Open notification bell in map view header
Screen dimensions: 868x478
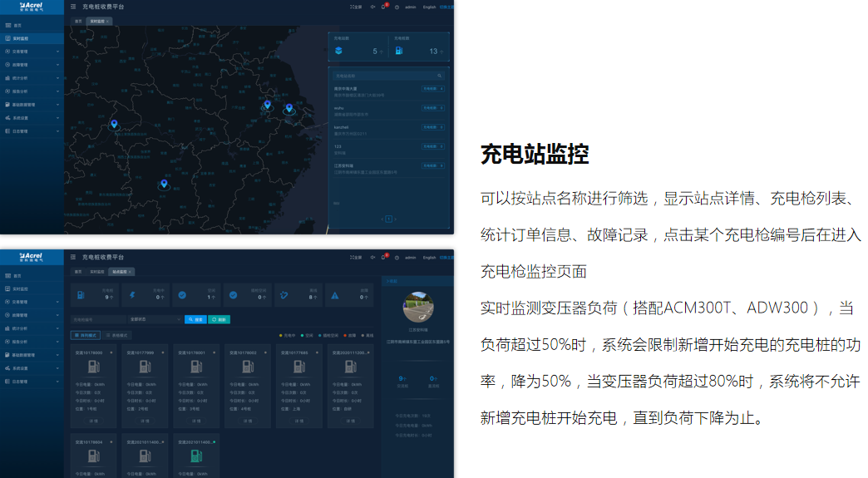pyautogui.click(x=383, y=7)
